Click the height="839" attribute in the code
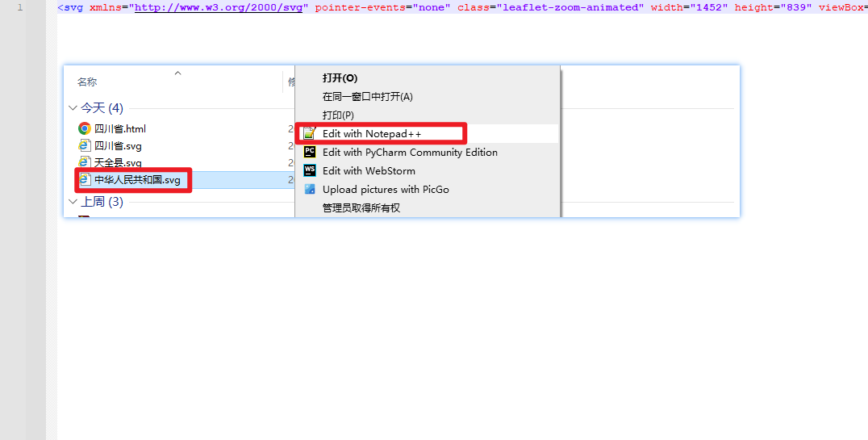This screenshot has width=868, height=440. point(773,8)
